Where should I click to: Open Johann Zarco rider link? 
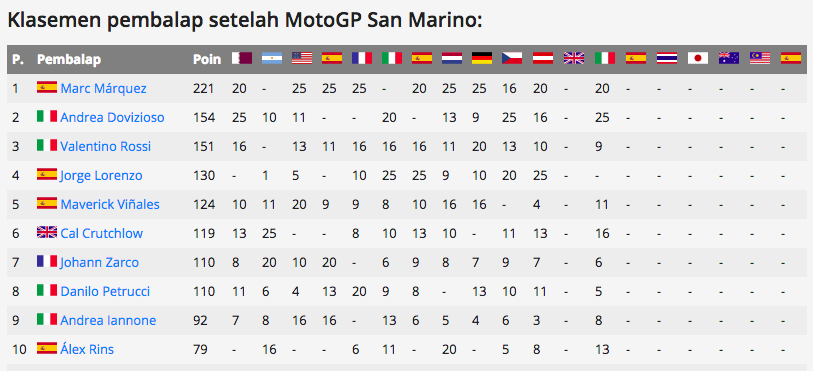pyautogui.click(x=100, y=263)
